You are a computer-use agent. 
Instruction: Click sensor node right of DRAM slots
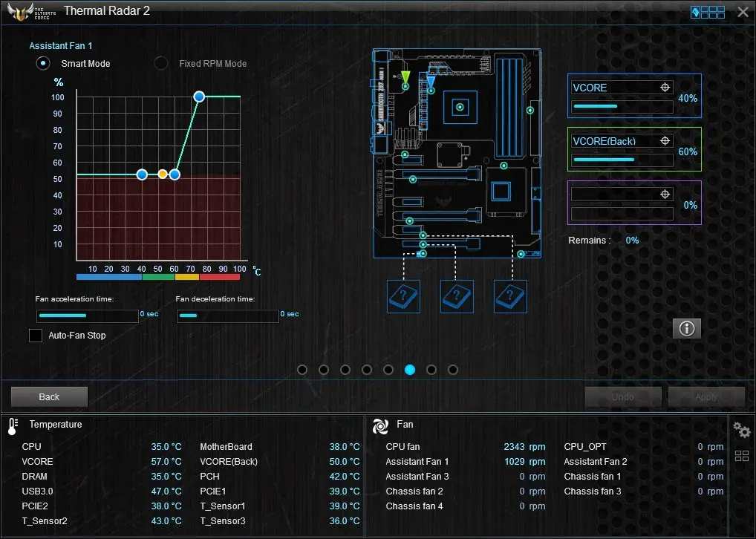coord(530,111)
